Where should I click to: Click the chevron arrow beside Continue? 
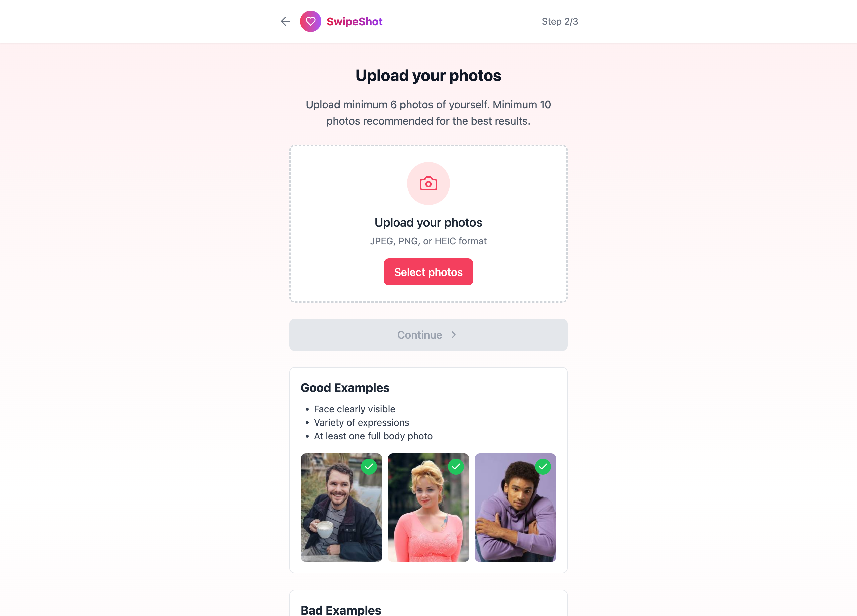click(453, 335)
